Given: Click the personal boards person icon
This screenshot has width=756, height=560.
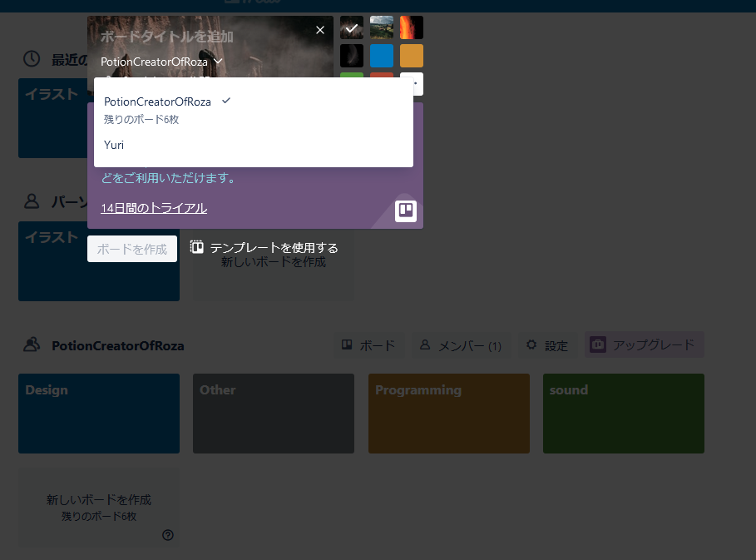Looking at the screenshot, I should point(32,201).
